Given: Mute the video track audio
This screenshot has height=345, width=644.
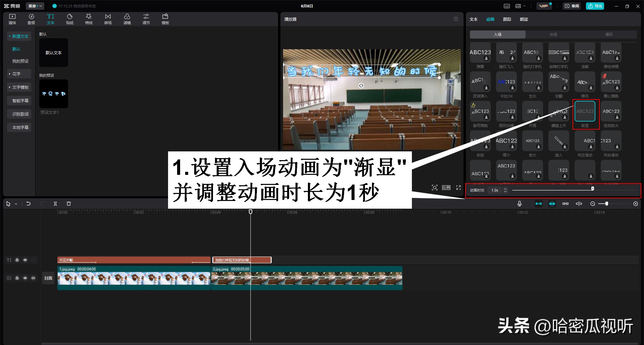Looking at the screenshot, I should point(33,278).
